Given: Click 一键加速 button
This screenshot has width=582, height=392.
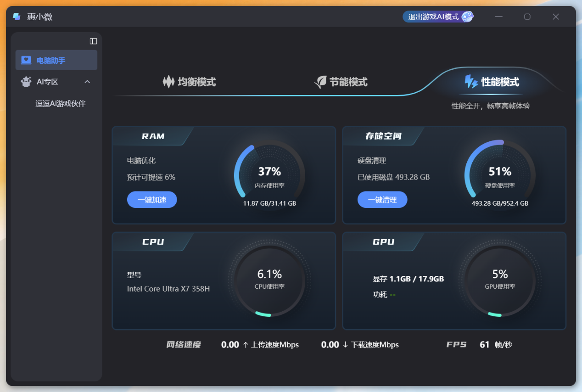Looking at the screenshot, I should (x=152, y=200).
